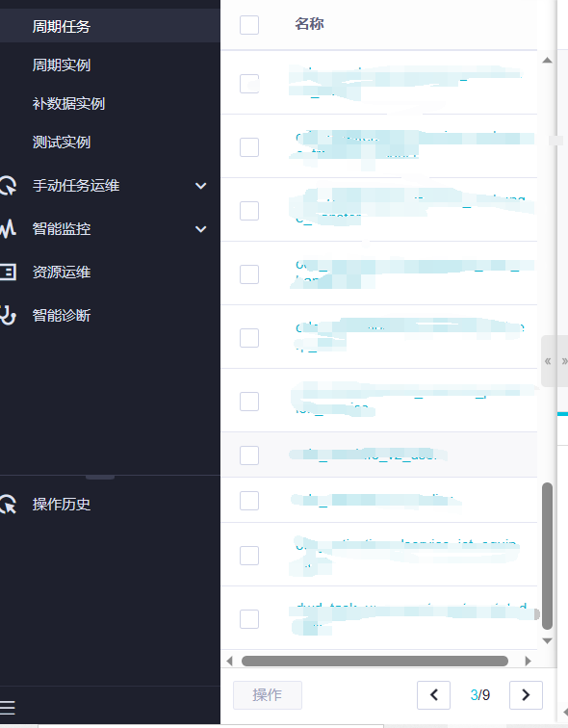Toggle the hamburger menu at sidebar bottom
The image size is (568, 728).
coord(8,708)
